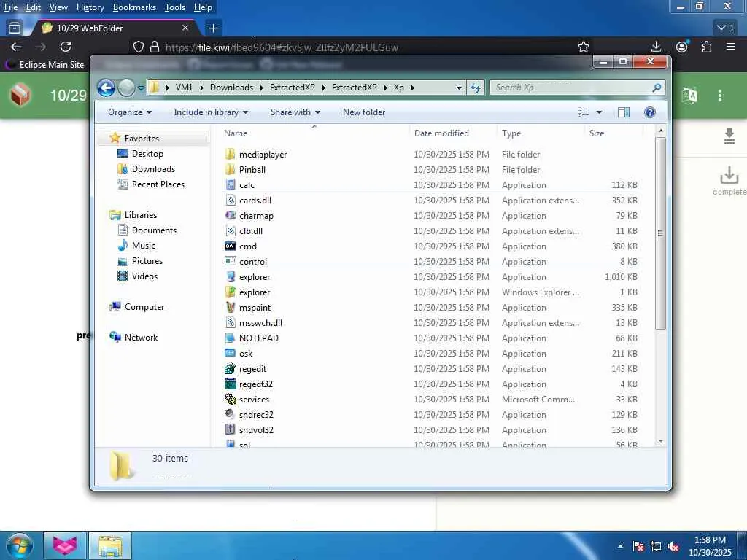Image resolution: width=747 pixels, height=560 pixels.
Task: Show hidden tray icons arrow
Action: click(620, 546)
